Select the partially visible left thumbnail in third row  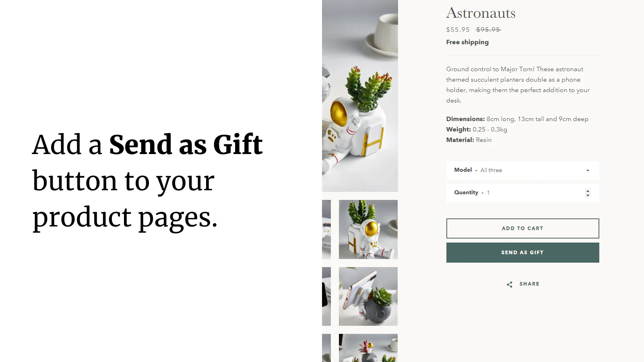coord(326,296)
